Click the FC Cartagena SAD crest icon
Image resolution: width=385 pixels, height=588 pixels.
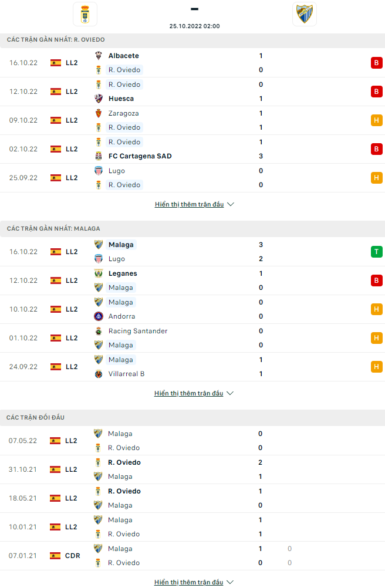point(99,156)
